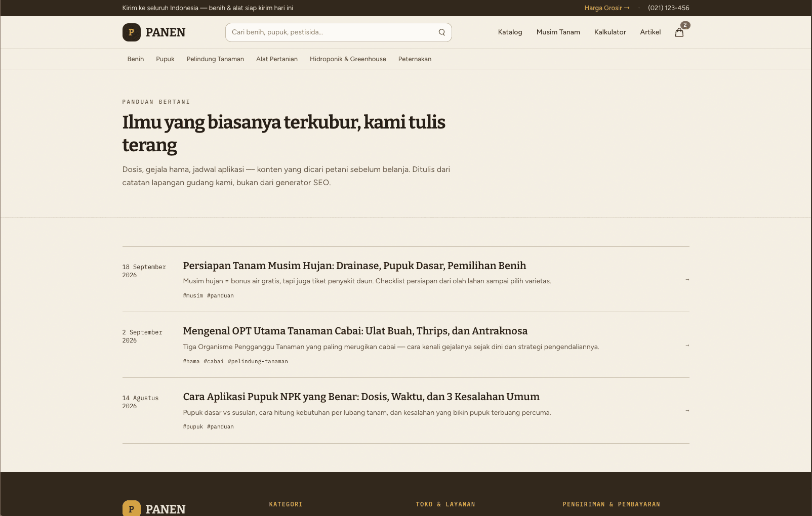Select Artikel in top navigation
This screenshot has width=812, height=516.
click(x=650, y=32)
